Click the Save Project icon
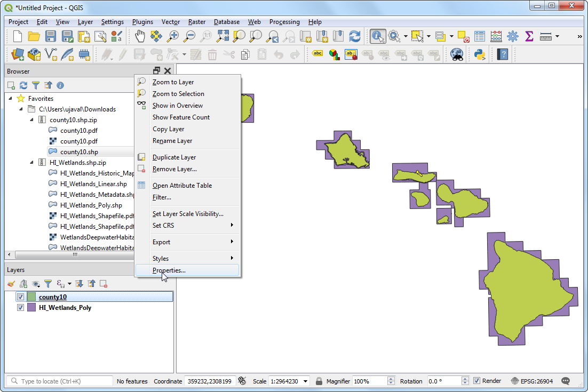 tap(51, 36)
